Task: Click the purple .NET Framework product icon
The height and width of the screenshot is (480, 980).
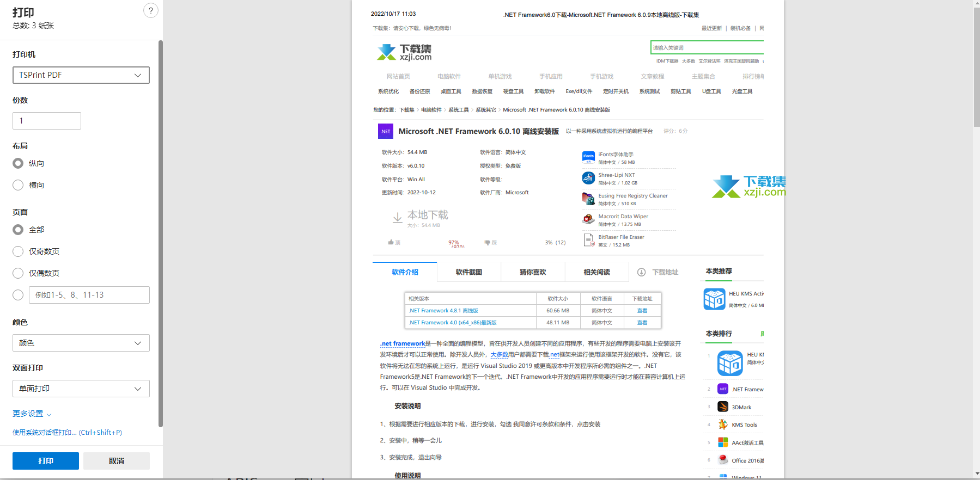Action: tap(386, 131)
